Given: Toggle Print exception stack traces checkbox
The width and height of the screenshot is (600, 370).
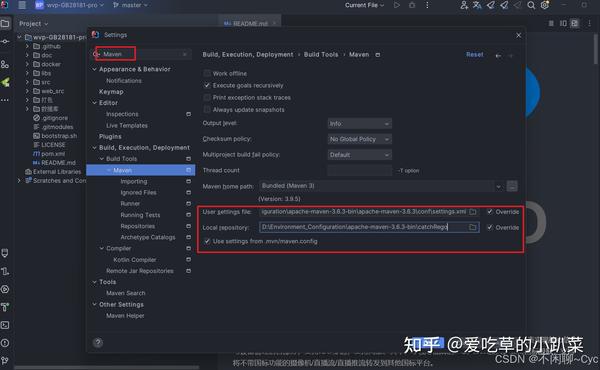Looking at the screenshot, I should click(x=207, y=98).
